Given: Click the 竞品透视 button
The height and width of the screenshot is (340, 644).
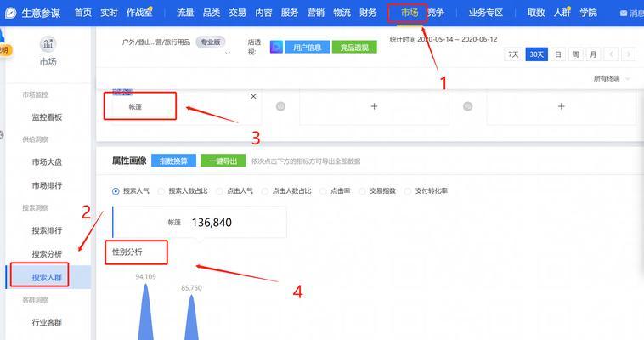Looking at the screenshot, I should click(354, 48).
